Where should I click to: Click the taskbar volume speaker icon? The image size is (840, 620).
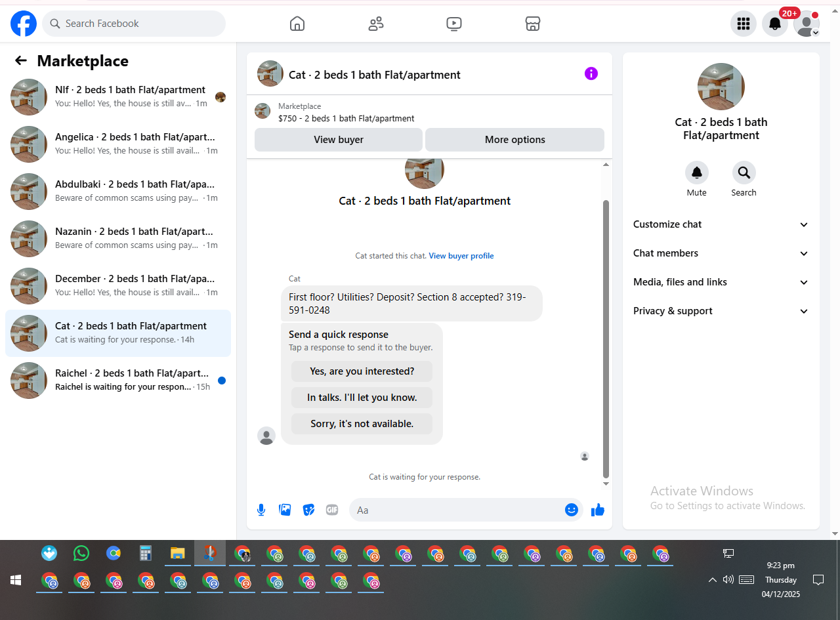[728, 579]
